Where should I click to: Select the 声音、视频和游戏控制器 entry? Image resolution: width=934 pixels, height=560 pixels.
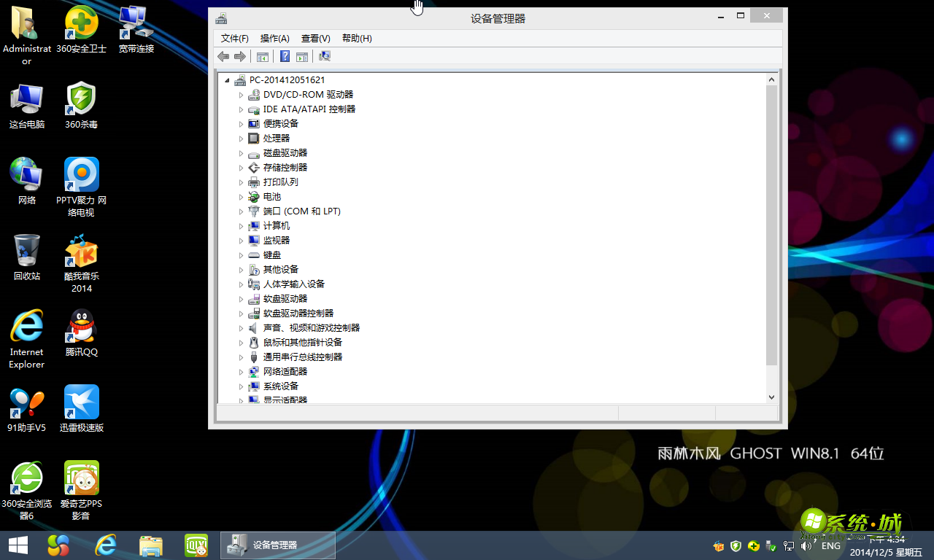(311, 327)
